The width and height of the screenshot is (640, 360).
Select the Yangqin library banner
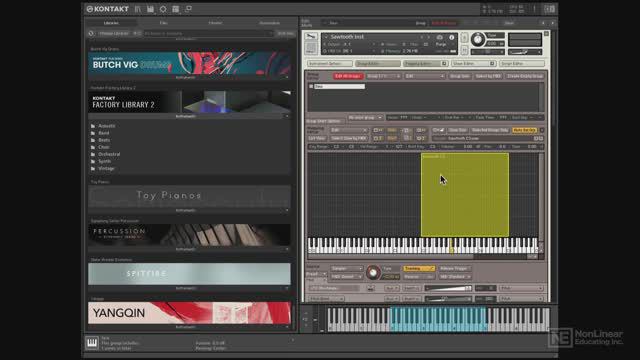pyautogui.click(x=189, y=313)
